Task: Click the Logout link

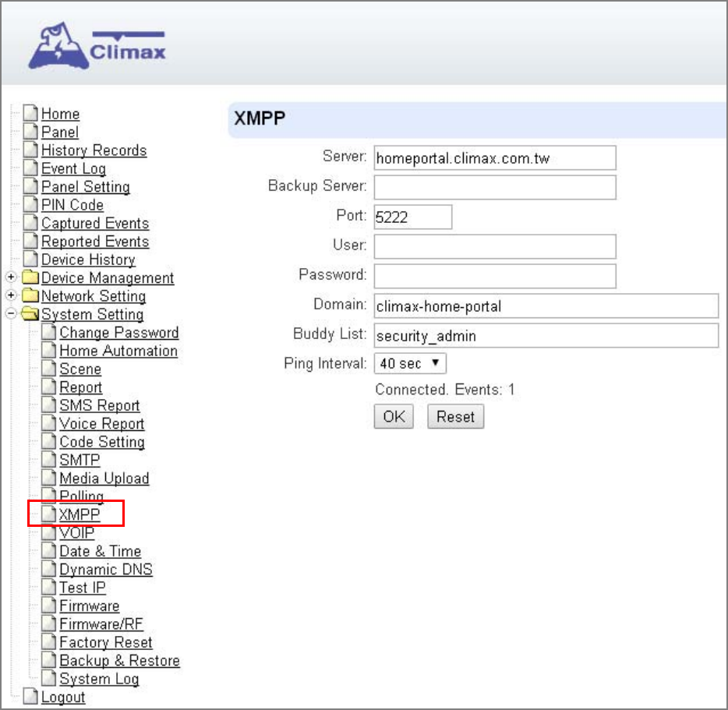Action: (x=63, y=697)
